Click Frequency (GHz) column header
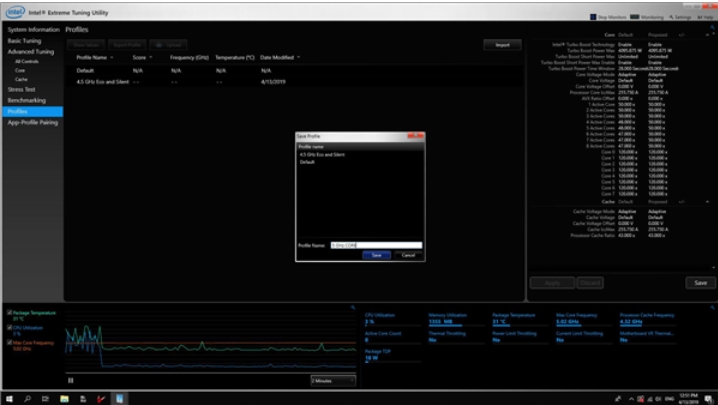 [189, 57]
